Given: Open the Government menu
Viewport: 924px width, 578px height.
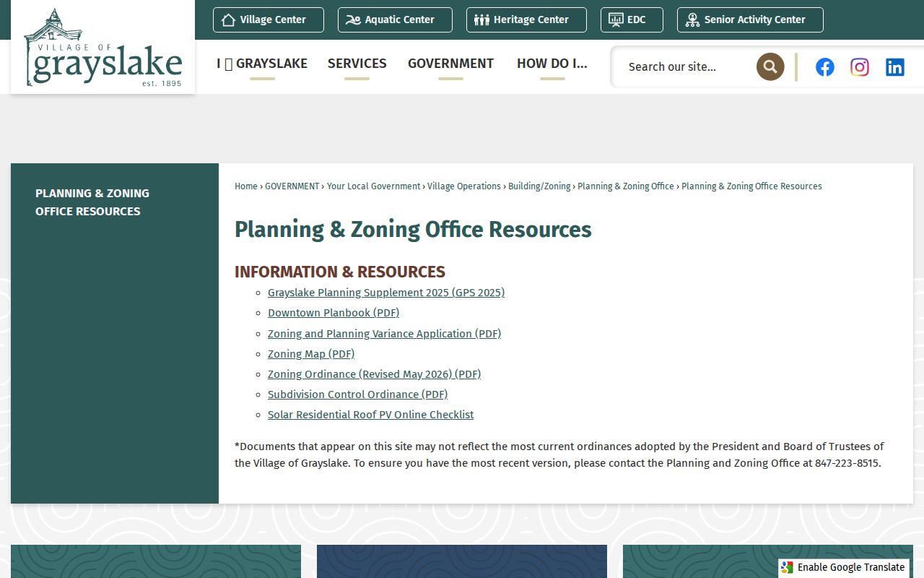Looking at the screenshot, I should pyautogui.click(x=451, y=64).
